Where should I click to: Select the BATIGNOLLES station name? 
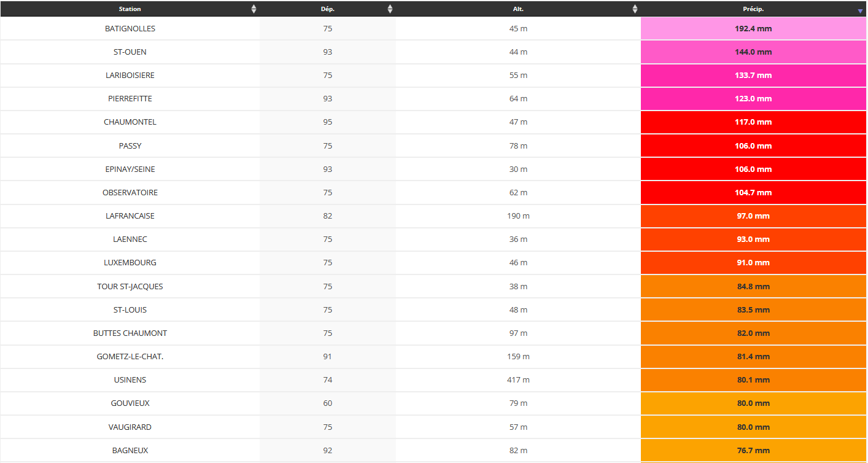[130, 29]
